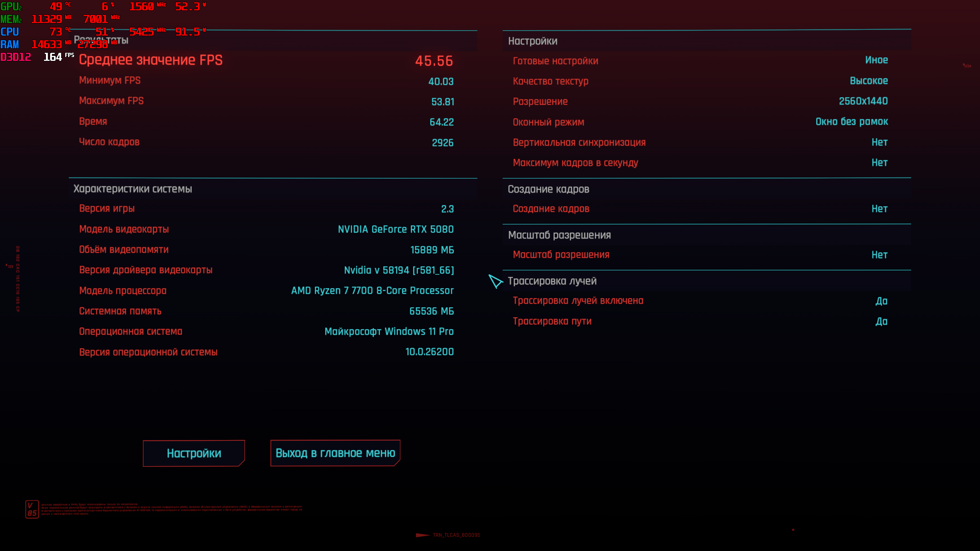980x551 pixels.
Task: Click the D3D12 overlay indicator
Action: [16, 57]
